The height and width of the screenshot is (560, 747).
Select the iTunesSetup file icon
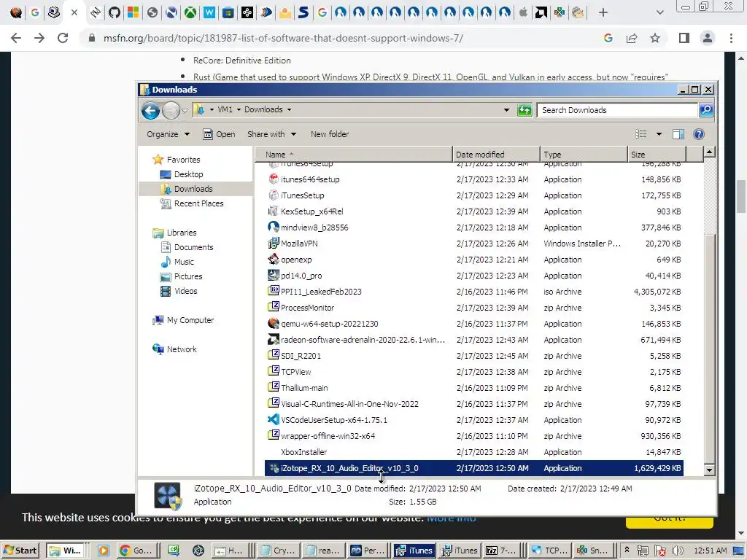click(273, 195)
